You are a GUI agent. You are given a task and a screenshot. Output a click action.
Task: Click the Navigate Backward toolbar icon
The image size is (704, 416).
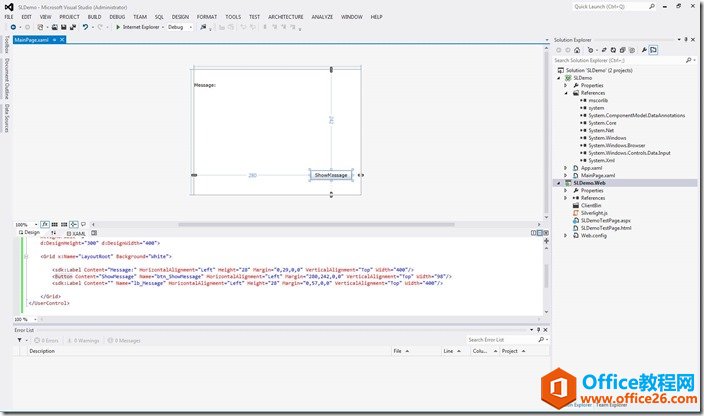tap(13, 27)
